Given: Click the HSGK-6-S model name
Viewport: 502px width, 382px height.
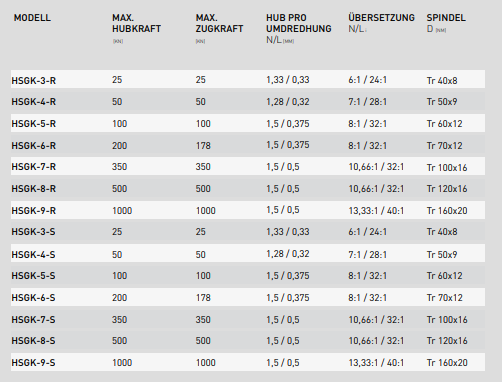Looking at the screenshot, I should (x=33, y=298).
